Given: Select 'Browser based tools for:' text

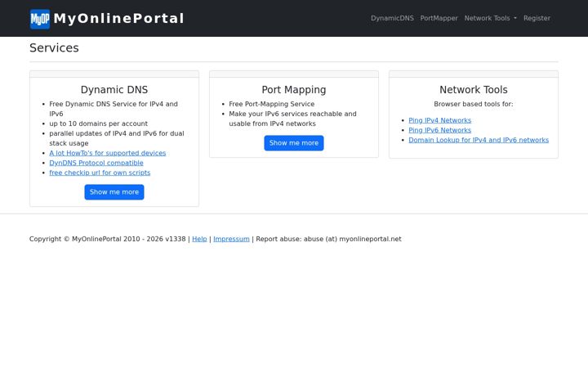Looking at the screenshot, I should [474, 104].
